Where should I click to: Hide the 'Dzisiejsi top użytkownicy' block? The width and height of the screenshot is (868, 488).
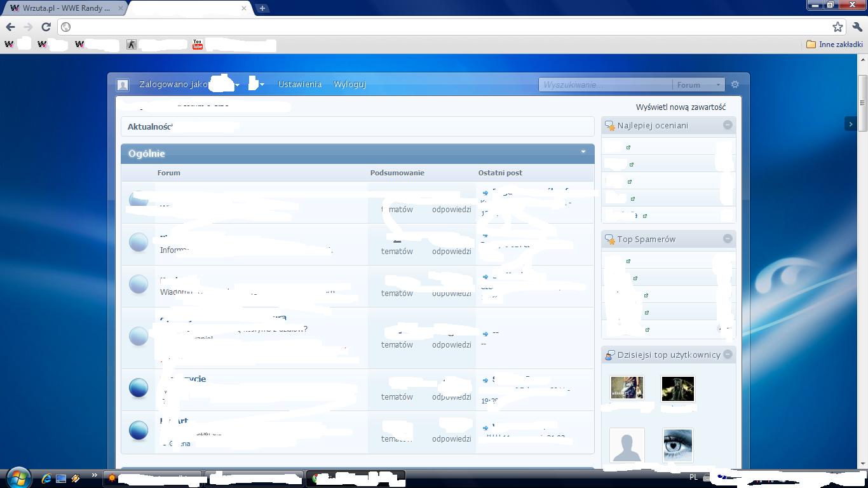728,355
